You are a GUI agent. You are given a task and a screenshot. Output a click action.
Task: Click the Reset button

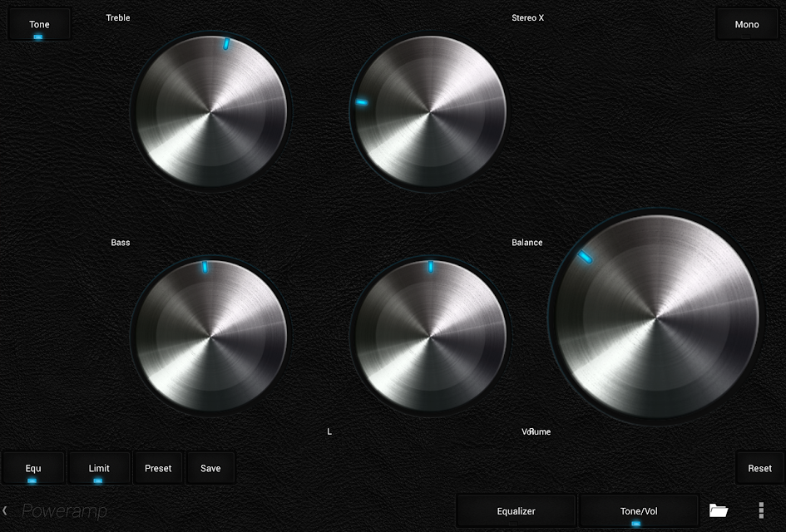pyautogui.click(x=759, y=468)
